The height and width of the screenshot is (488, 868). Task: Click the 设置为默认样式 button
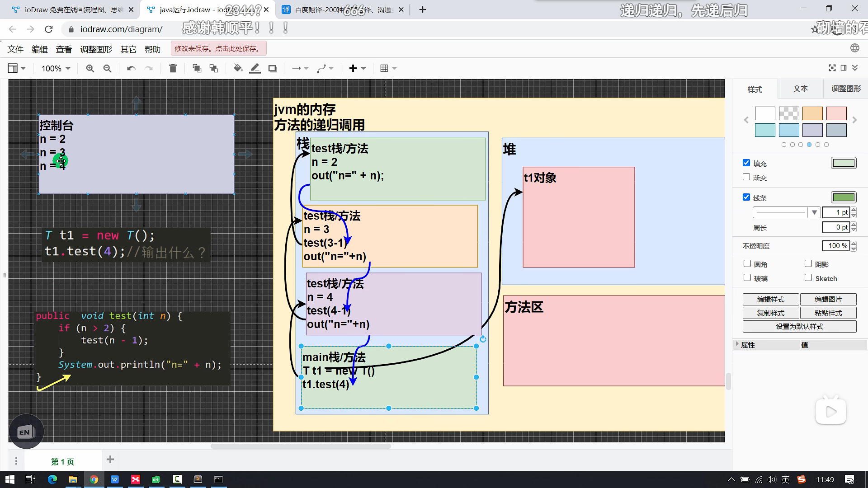click(799, 326)
